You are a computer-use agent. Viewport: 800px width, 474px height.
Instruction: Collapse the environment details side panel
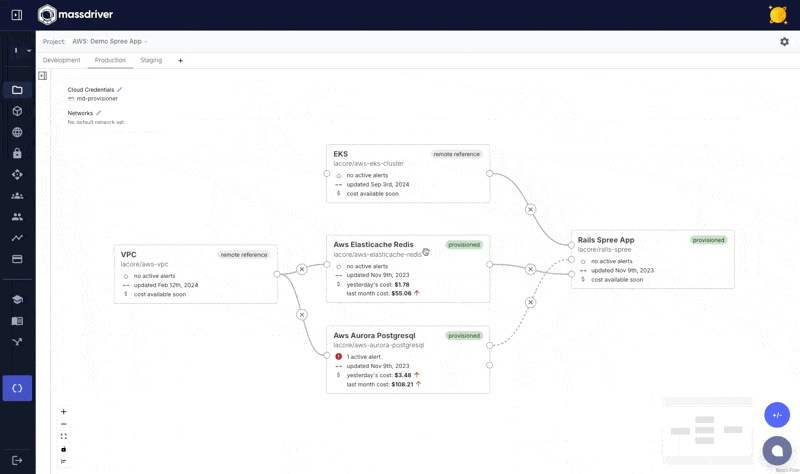coord(43,75)
